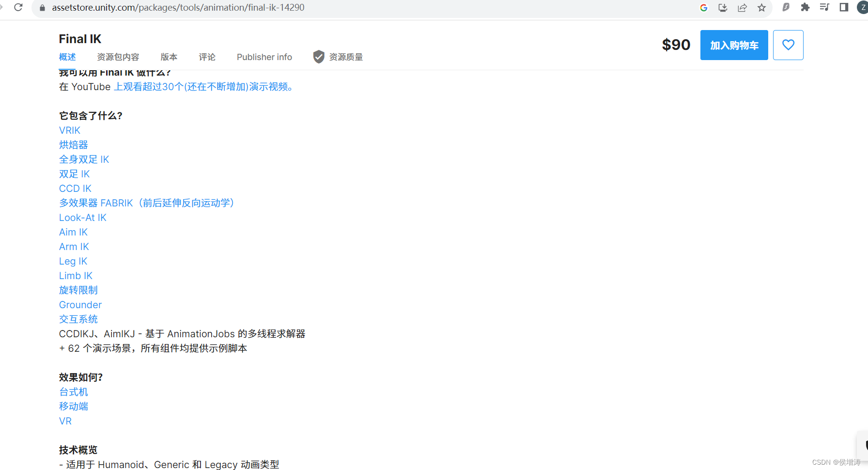Viewport: 868px width, 470px height.
Task: Open the feather extension icon
Action: coord(786,7)
